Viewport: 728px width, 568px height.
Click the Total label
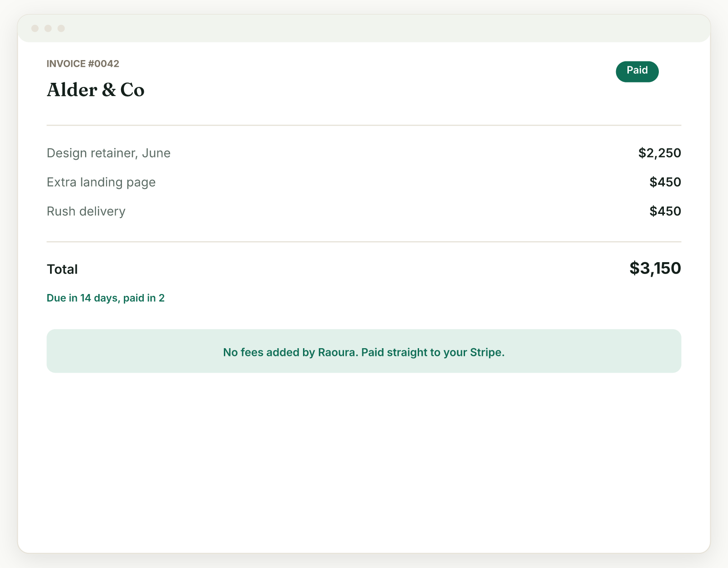(x=62, y=269)
